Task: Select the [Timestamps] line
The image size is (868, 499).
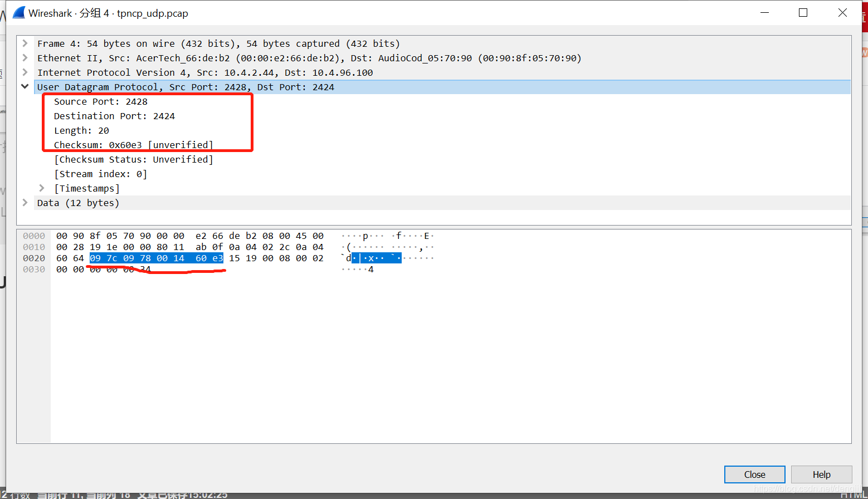Action: pos(87,188)
